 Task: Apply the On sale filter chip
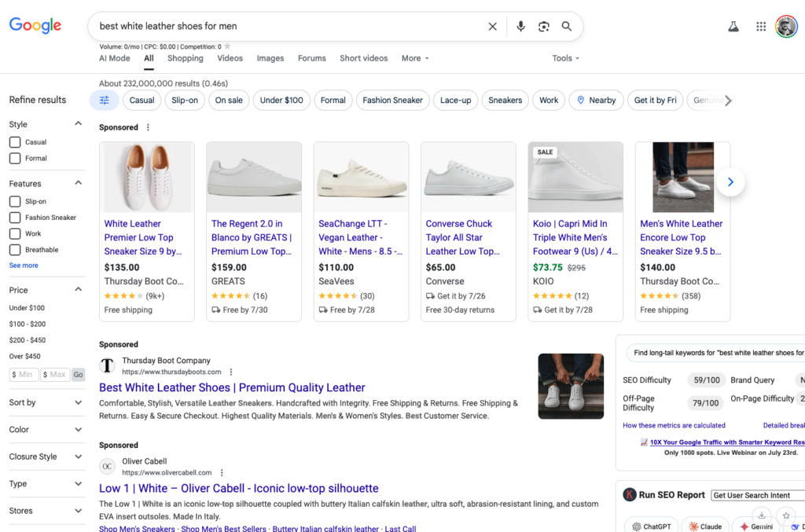tap(229, 100)
